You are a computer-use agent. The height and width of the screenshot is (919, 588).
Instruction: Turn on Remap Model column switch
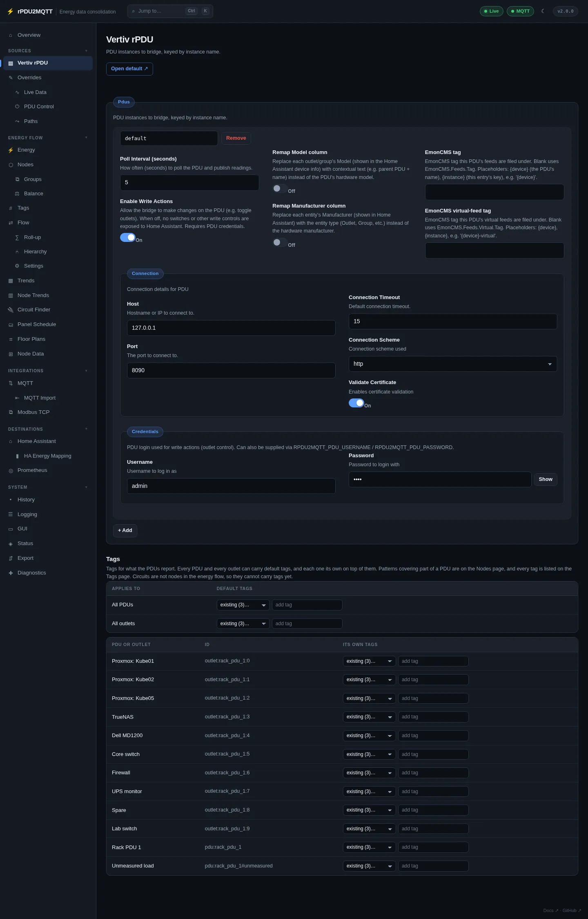click(x=280, y=188)
